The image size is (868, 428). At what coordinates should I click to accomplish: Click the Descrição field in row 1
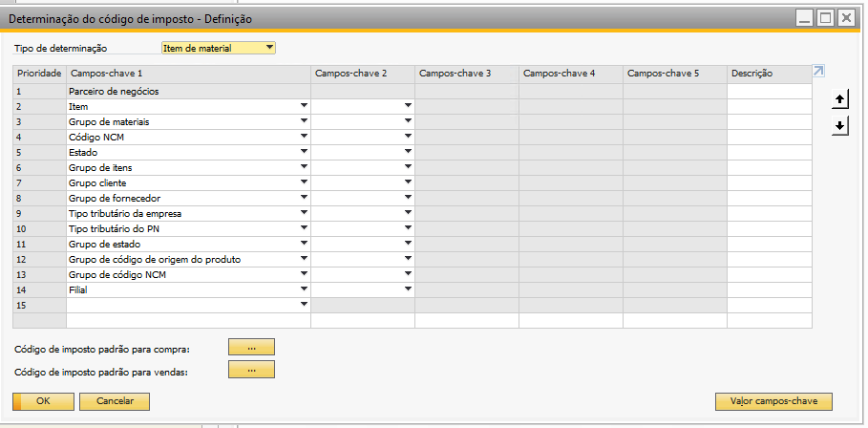point(769,92)
